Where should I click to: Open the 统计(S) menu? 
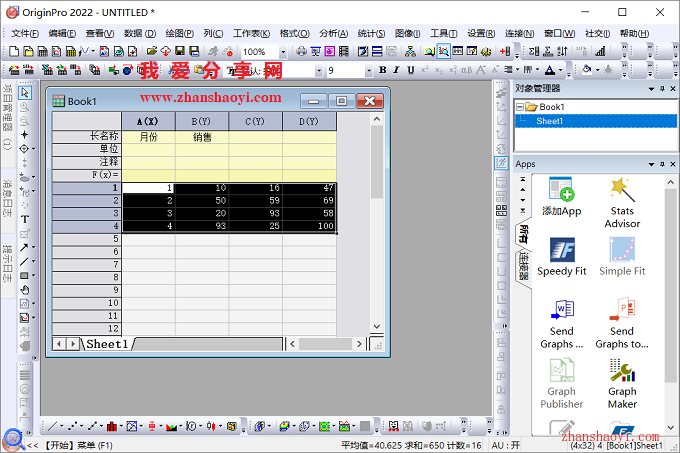pyautogui.click(x=371, y=33)
